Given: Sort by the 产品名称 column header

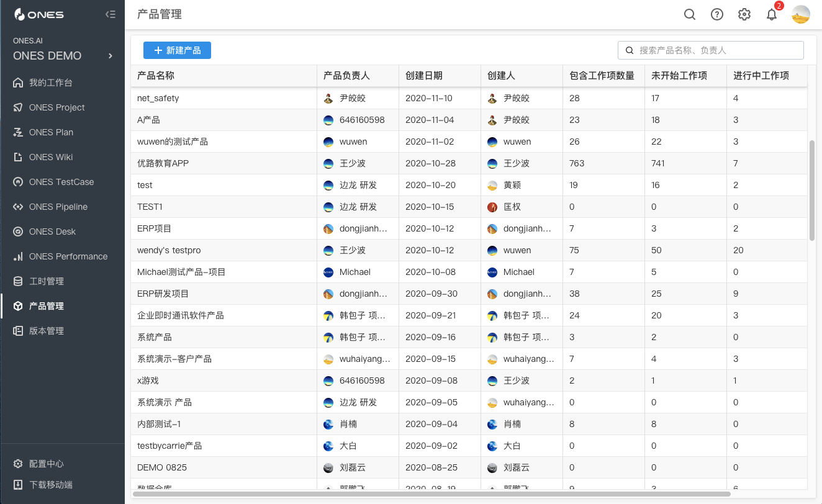Looking at the screenshot, I should coord(156,76).
